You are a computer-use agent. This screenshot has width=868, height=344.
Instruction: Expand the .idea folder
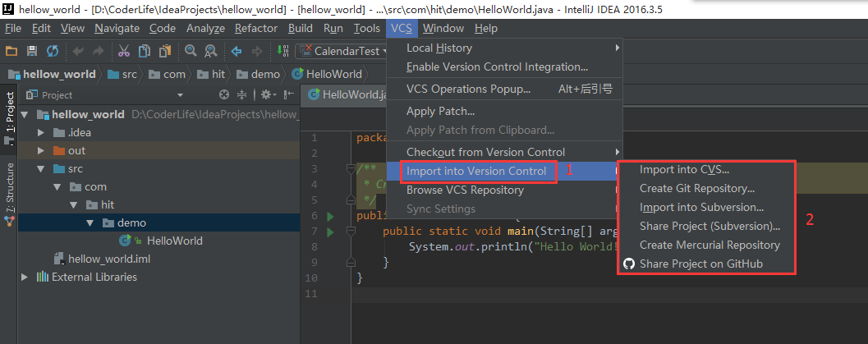pos(41,133)
